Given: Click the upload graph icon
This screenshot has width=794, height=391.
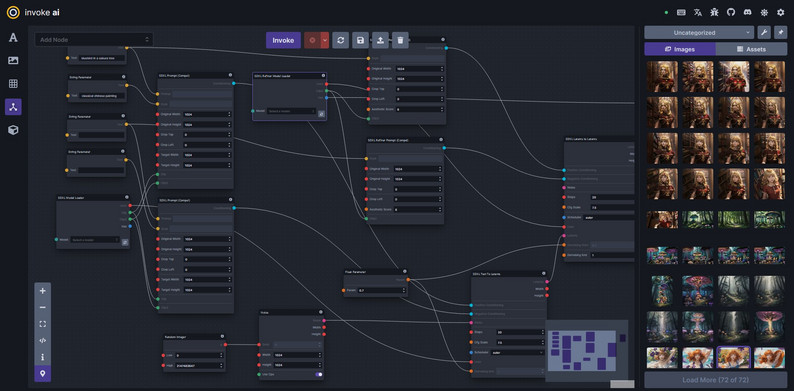Looking at the screenshot, I should 380,41.
